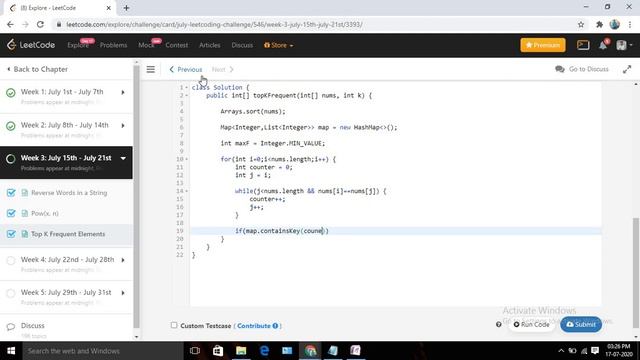Click the page's right vertical scrollbar
Image resolution: width=640 pixels, height=360 pixels.
click(636, 273)
